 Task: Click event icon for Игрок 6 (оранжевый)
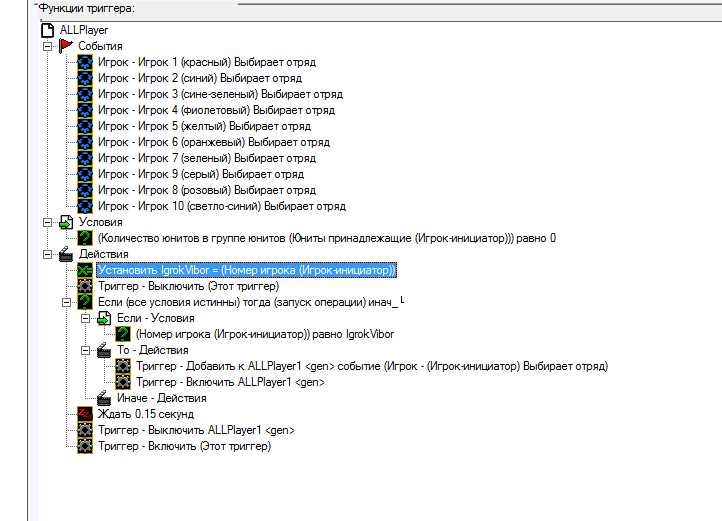click(85, 142)
